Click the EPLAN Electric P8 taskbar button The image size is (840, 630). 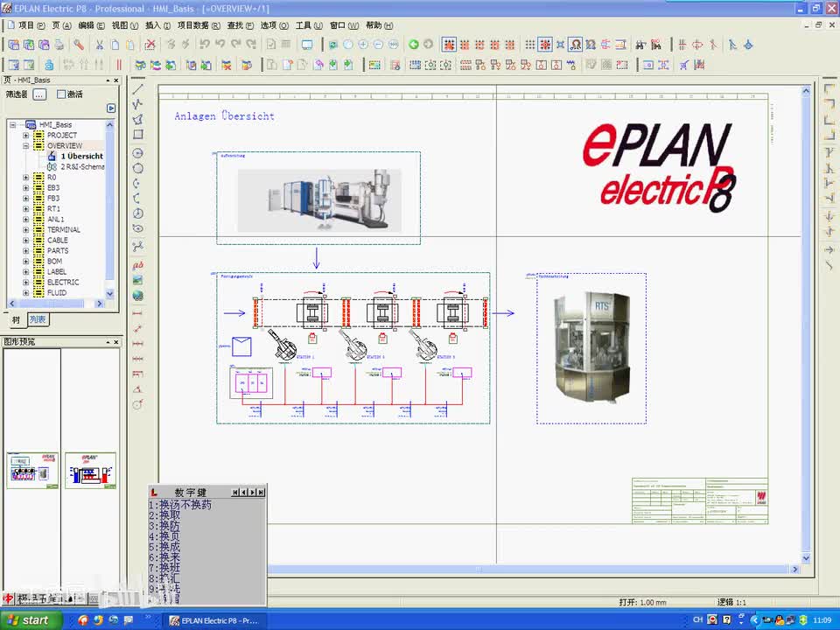214,620
